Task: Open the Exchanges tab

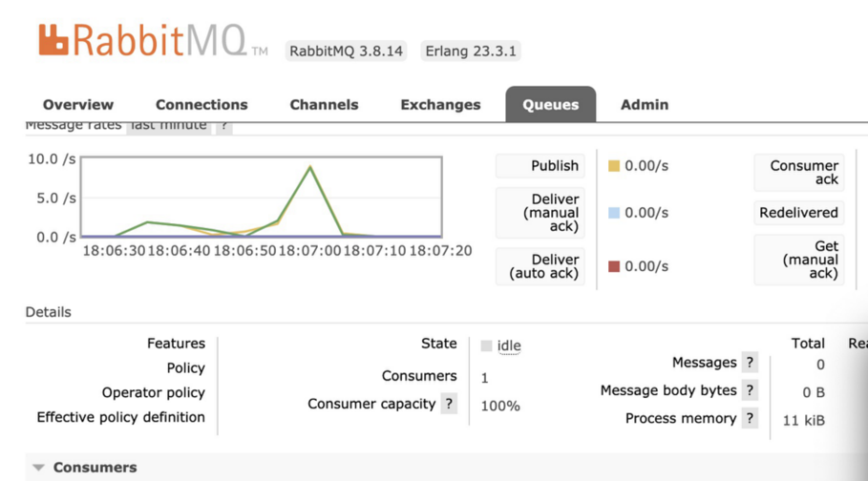Action: (440, 105)
